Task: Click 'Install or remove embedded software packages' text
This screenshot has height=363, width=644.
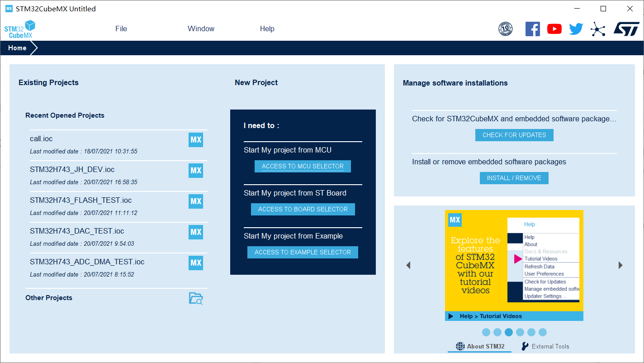Action: pyautogui.click(x=489, y=162)
